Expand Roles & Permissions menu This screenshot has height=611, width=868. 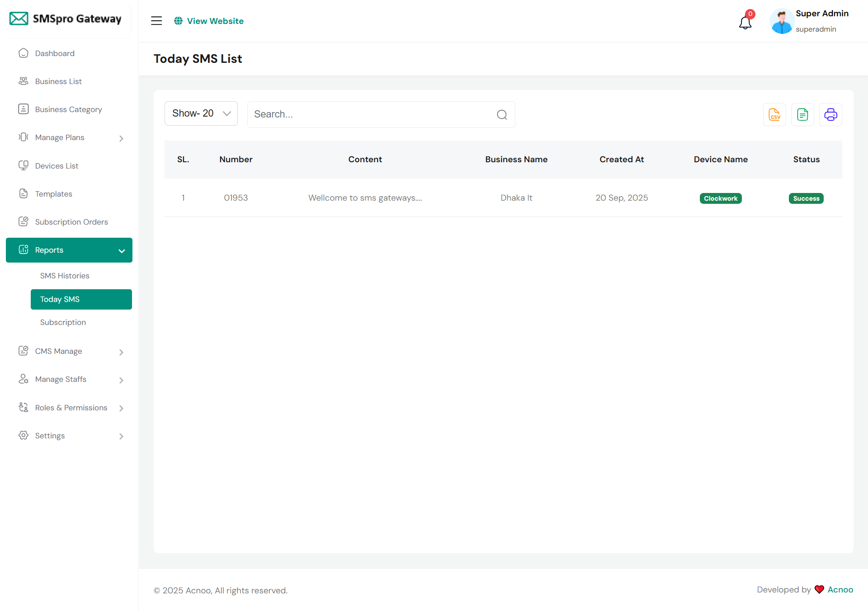(69, 408)
